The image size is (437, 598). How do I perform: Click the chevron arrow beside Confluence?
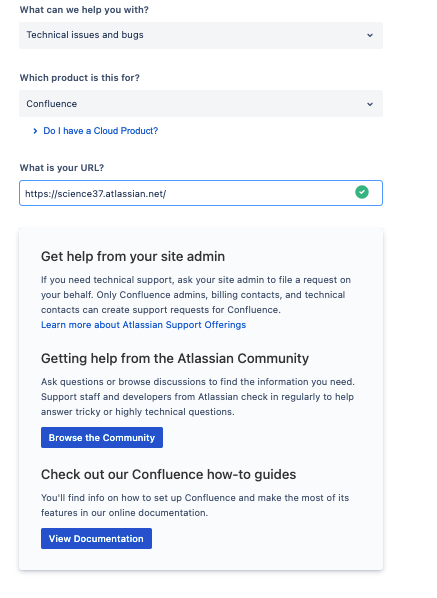pyautogui.click(x=370, y=104)
